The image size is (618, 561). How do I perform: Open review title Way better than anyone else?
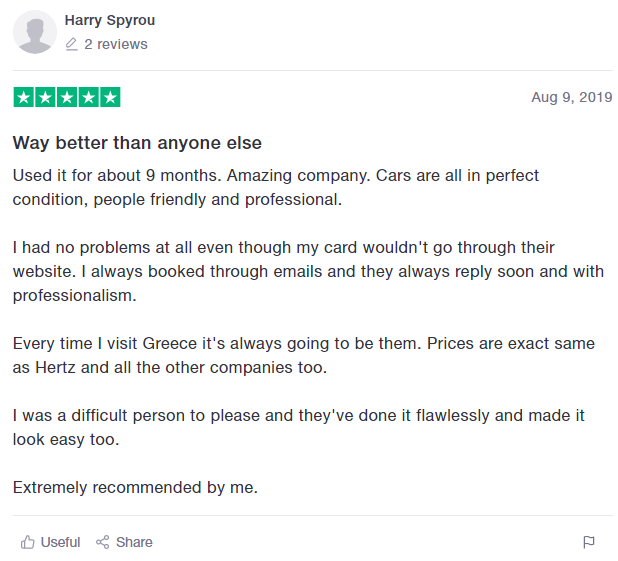pos(137,143)
